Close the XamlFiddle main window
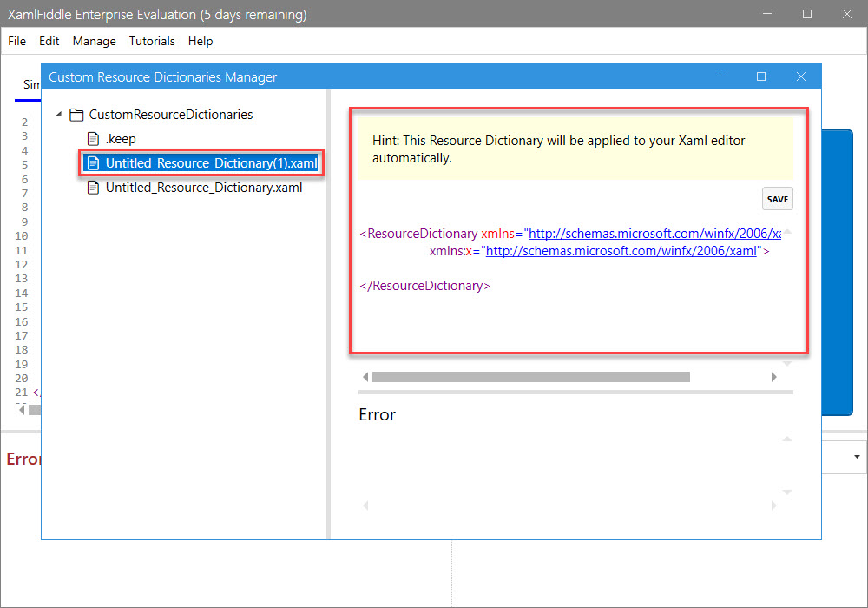This screenshot has width=868, height=608. (x=847, y=14)
